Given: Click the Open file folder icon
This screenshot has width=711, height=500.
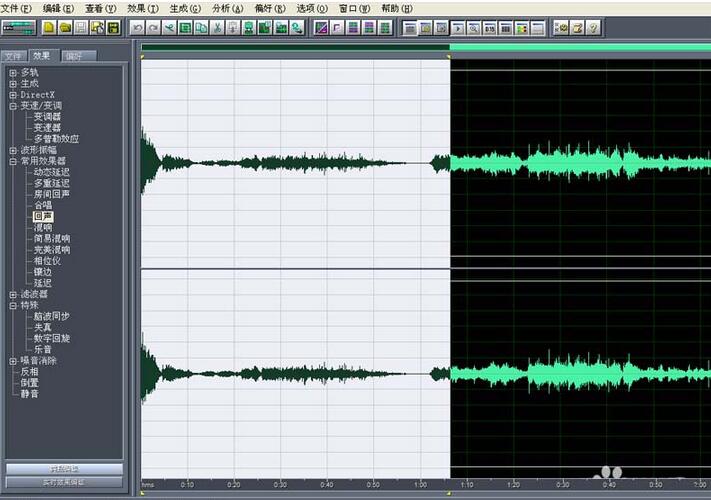Looking at the screenshot, I should (x=65, y=28).
